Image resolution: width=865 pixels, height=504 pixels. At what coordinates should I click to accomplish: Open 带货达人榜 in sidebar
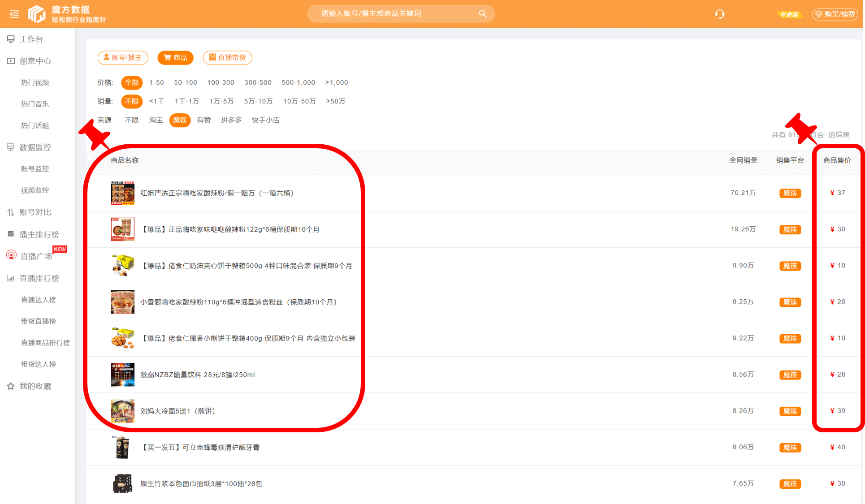coord(39,364)
